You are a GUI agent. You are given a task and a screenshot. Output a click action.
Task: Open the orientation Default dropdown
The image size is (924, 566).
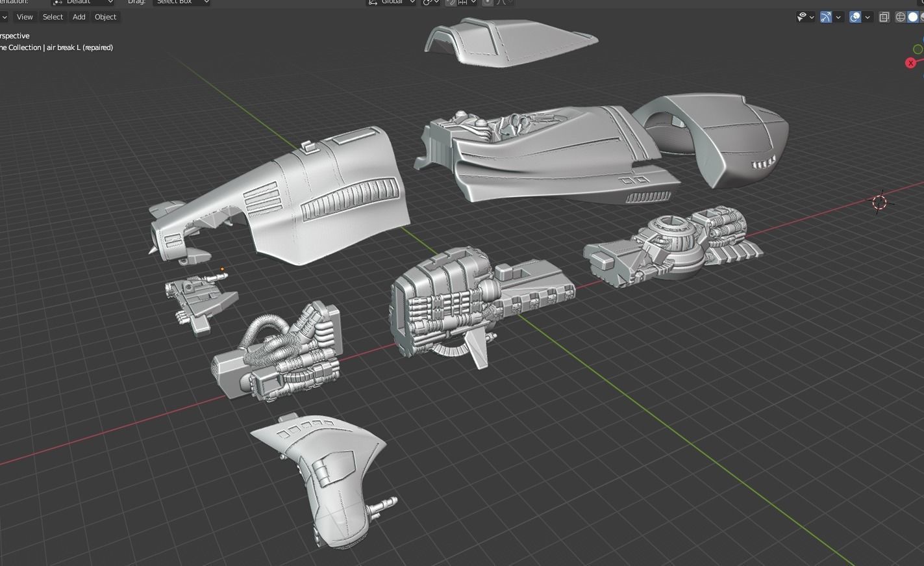click(x=82, y=2)
